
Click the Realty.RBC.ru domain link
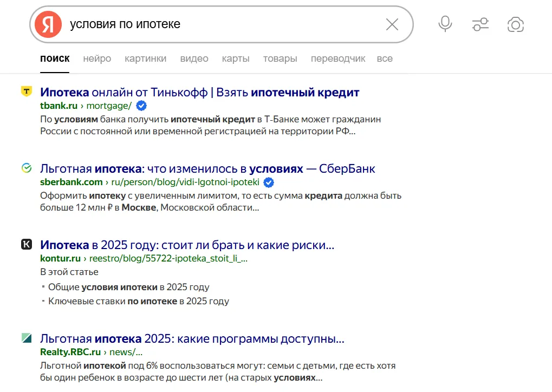(70, 352)
